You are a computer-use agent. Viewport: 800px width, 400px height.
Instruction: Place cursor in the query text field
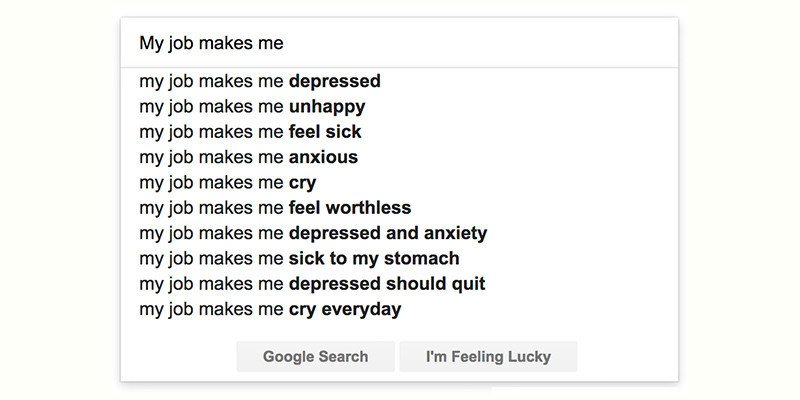coord(398,43)
